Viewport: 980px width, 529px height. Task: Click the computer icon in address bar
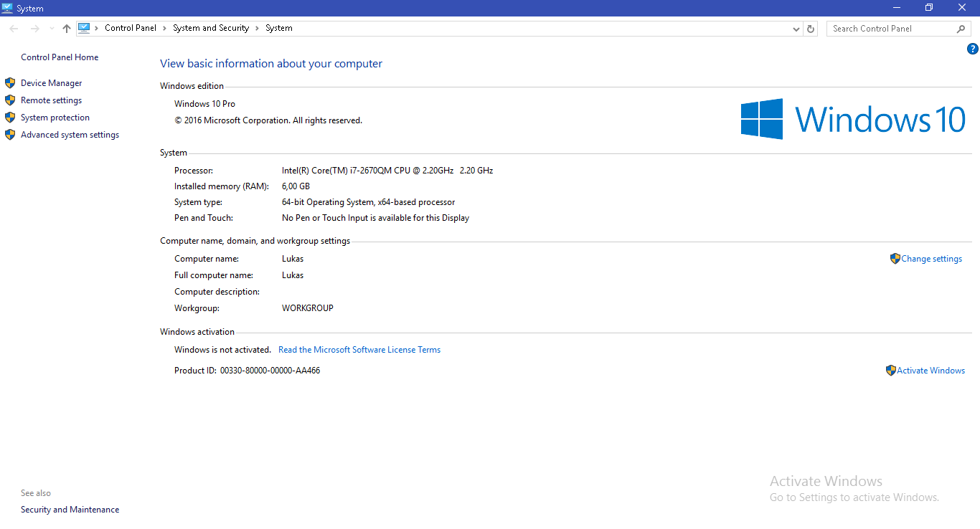(84, 28)
